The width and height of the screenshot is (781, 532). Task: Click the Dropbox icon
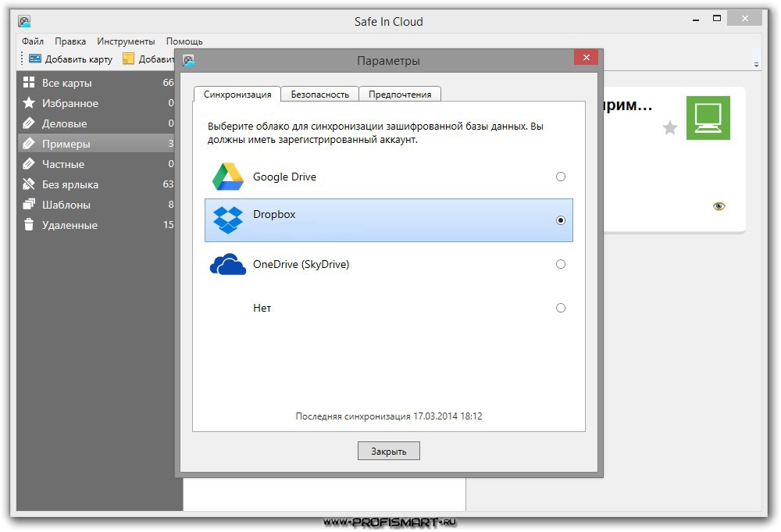[227, 220]
